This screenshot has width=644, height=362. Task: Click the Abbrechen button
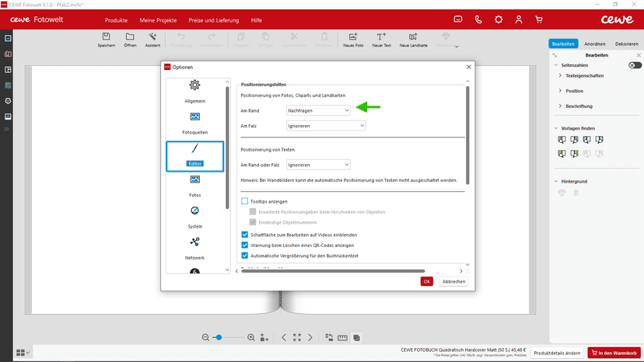coord(453,281)
